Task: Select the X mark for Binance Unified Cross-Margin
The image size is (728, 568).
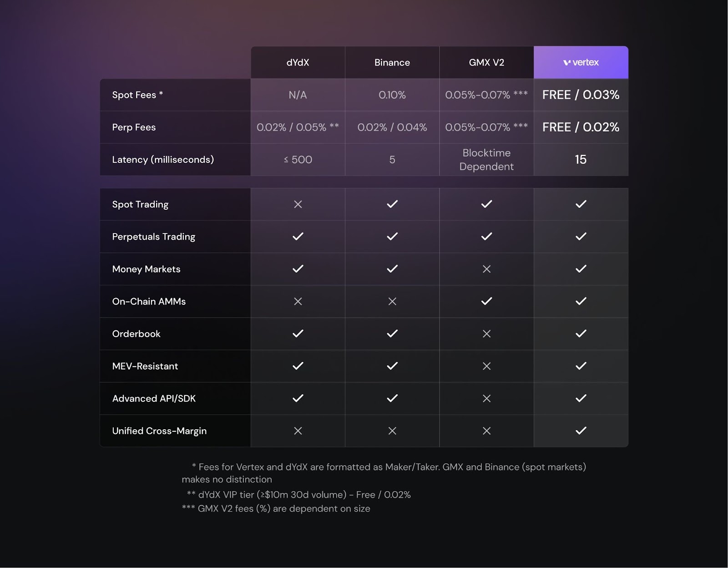Action: 392,431
